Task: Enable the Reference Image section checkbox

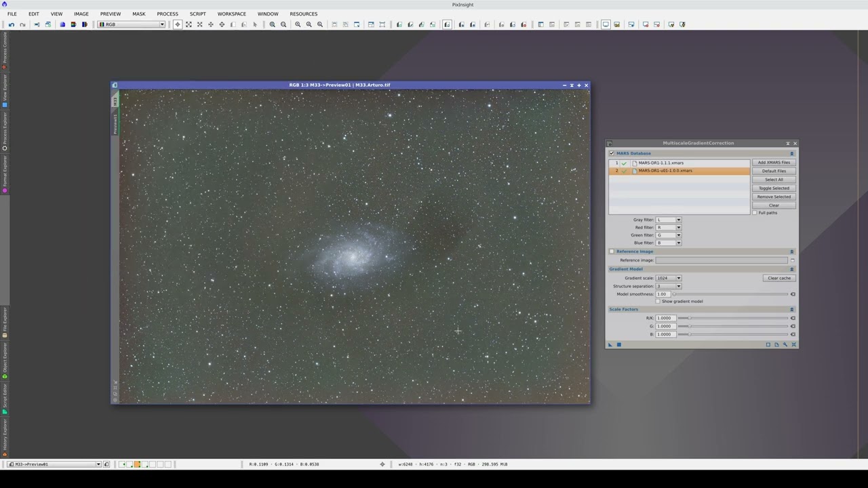Action: tap(612, 251)
